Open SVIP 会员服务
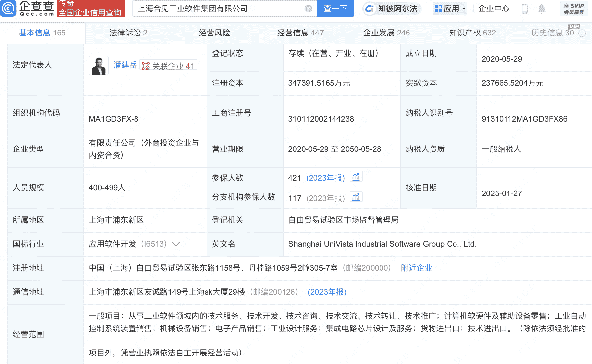The image size is (592, 364). click(x=575, y=9)
